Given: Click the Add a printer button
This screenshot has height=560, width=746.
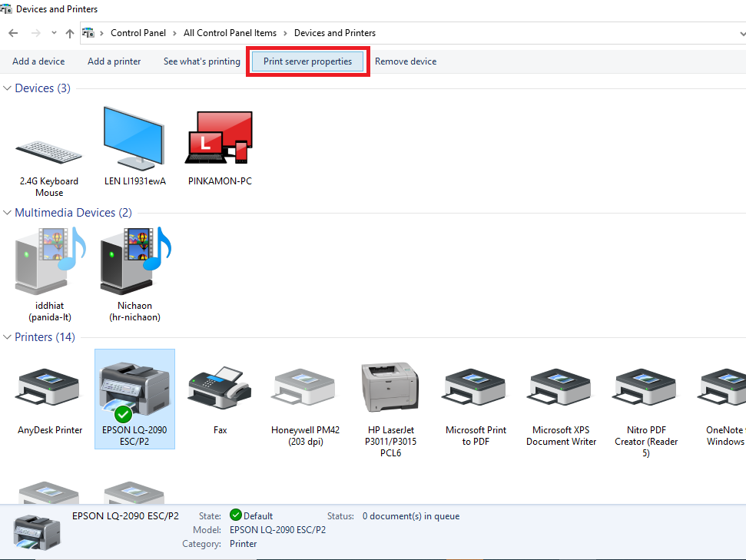Looking at the screenshot, I should (x=114, y=61).
